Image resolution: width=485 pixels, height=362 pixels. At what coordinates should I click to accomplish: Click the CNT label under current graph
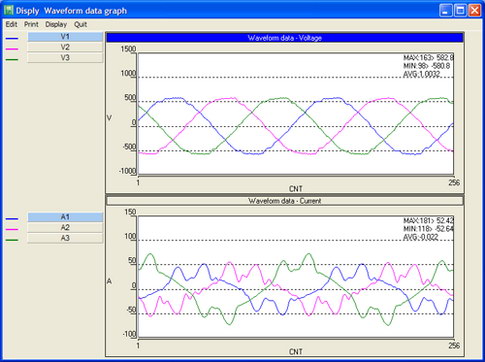click(296, 352)
